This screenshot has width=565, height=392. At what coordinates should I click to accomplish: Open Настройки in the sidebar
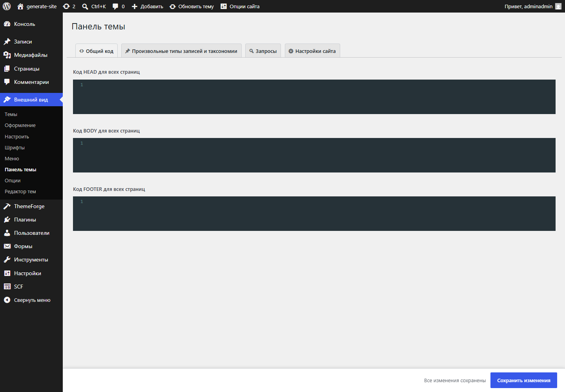tap(31, 273)
